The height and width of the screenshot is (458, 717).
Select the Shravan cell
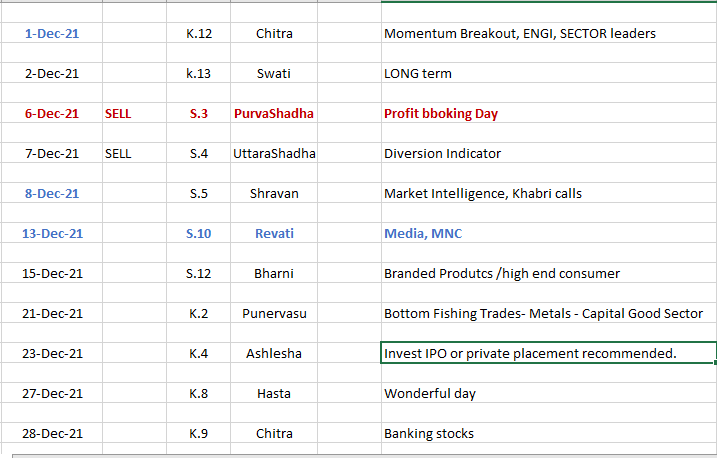tap(274, 193)
